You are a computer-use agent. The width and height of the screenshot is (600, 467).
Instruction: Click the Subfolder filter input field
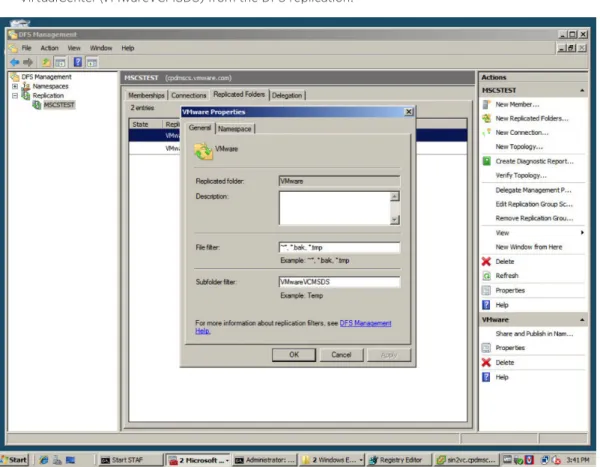[340, 282]
